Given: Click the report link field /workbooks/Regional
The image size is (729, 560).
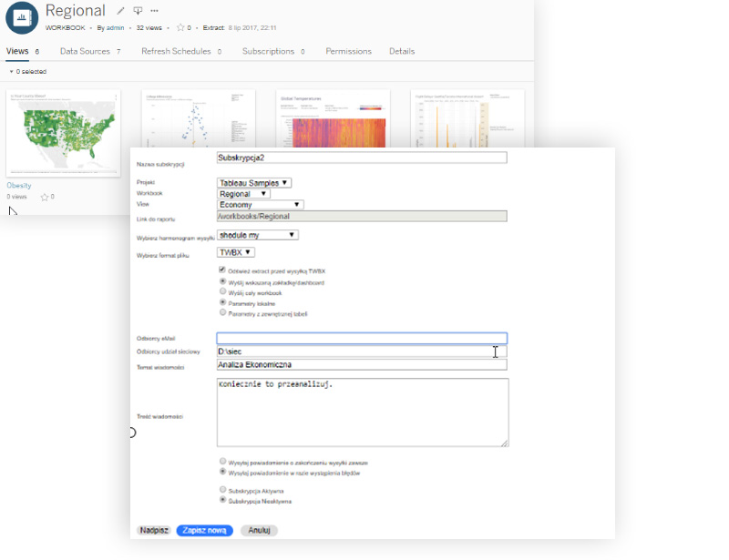Looking at the screenshot, I should pyautogui.click(x=362, y=216).
